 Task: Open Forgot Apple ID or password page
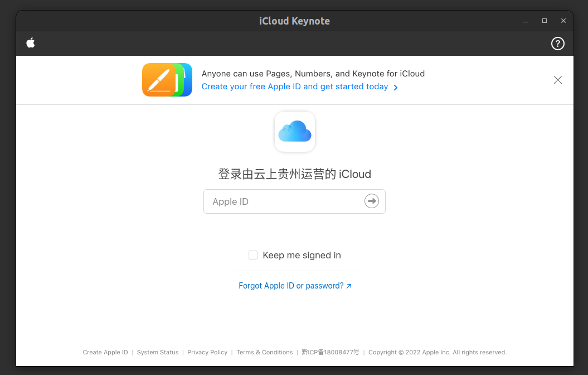291,286
